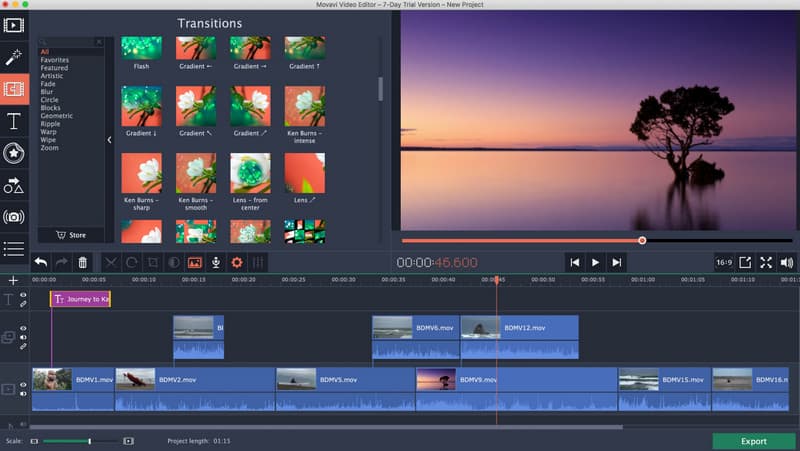Select the Featured category
The height and width of the screenshot is (451, 800).
(54, 68)
